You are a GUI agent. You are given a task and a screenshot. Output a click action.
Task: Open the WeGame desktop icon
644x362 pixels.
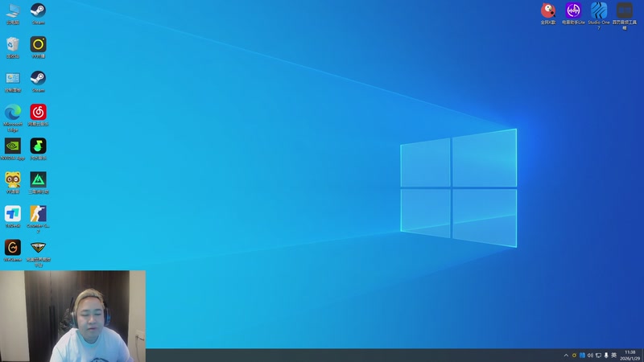click(x=13, y=251)
